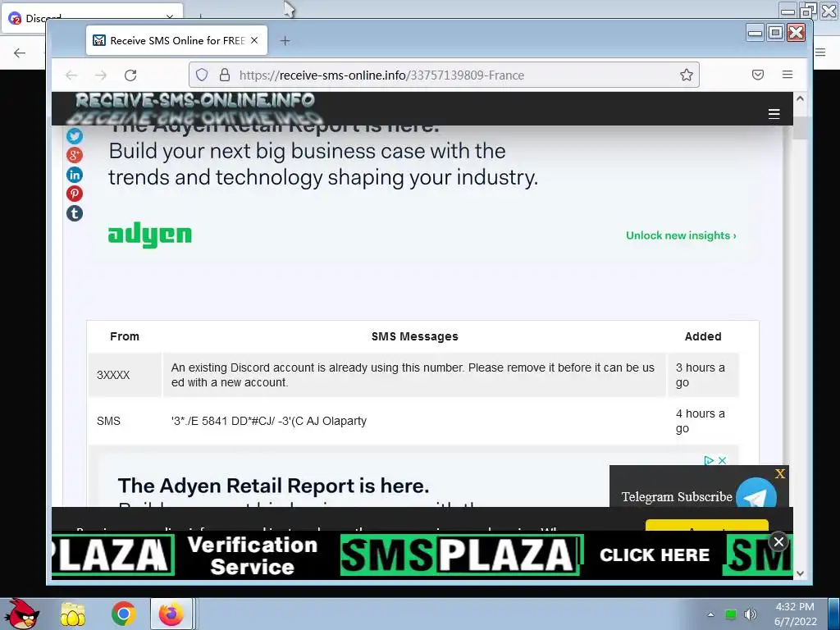
Task: Click the SMSPLAZA 'CLICK HERE' banner
Action: (x=655, y=555)
